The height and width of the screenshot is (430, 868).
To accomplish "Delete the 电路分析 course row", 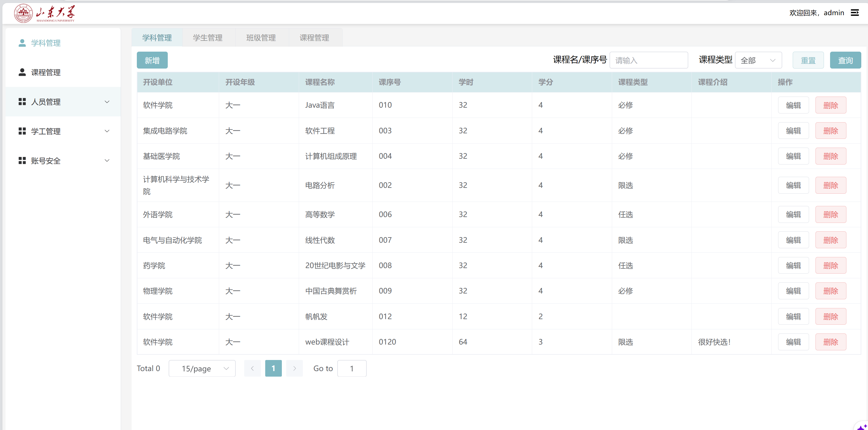I will pos(831,185).
